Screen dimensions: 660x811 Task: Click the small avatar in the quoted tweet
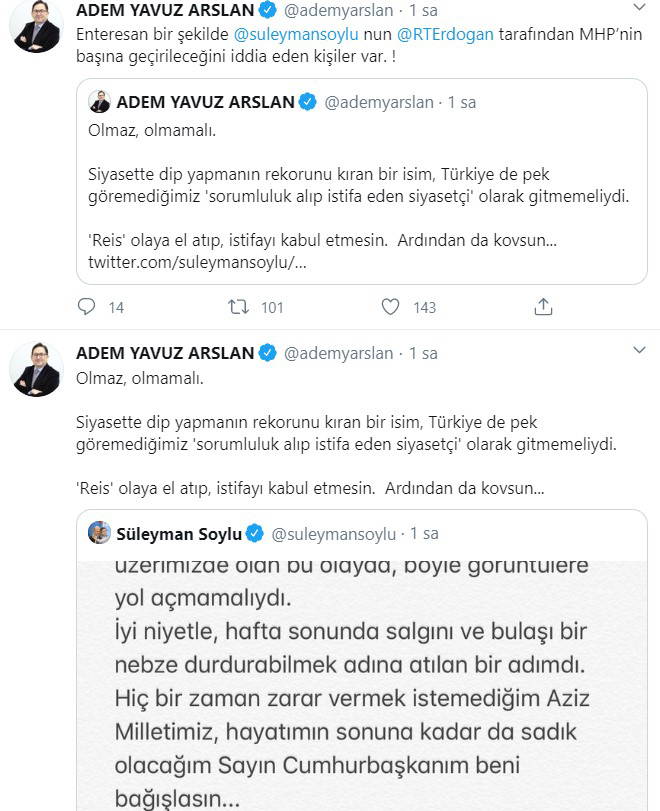(x=100, y=102)
